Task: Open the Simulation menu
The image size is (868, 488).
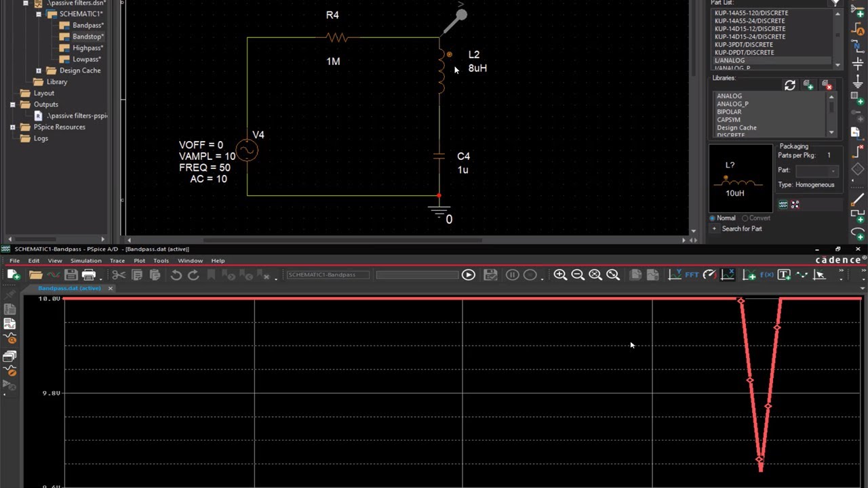Action: (86, 261)
